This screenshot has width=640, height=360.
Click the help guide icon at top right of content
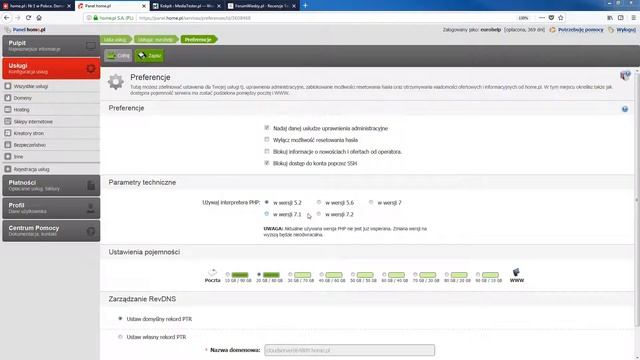coord(625,75)
